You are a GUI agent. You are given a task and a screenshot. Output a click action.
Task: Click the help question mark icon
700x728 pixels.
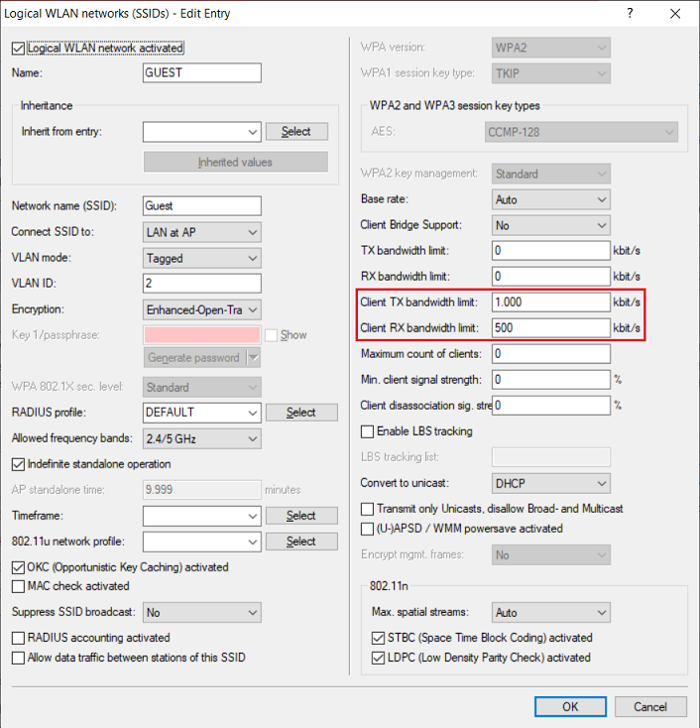click(x=631, y=13)
